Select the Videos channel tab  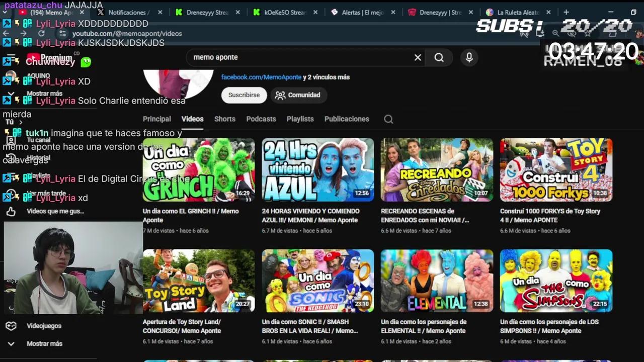[192, 119]
